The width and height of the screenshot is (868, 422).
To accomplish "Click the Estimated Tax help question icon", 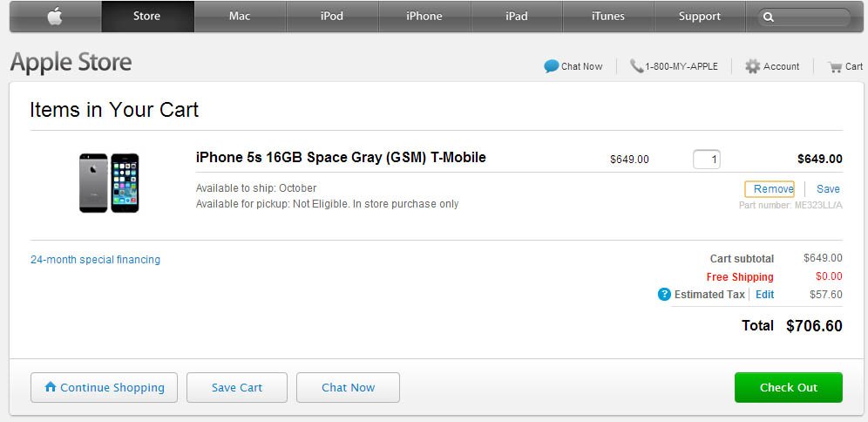I will point(664,295).
